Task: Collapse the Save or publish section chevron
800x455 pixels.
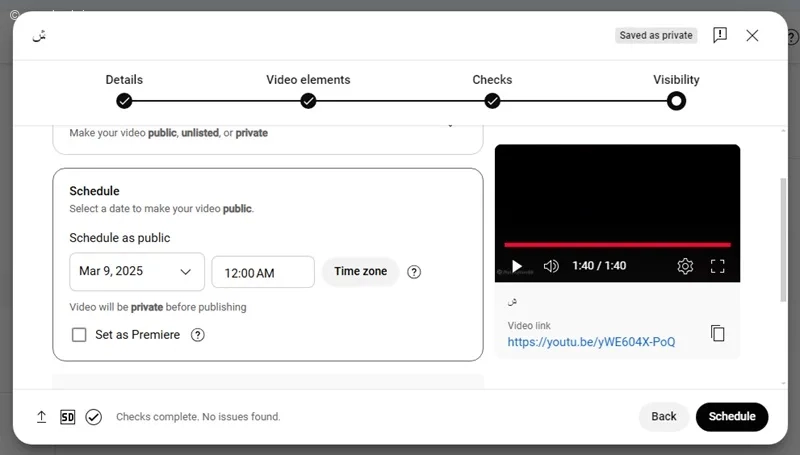Action: tap(450, 125)
